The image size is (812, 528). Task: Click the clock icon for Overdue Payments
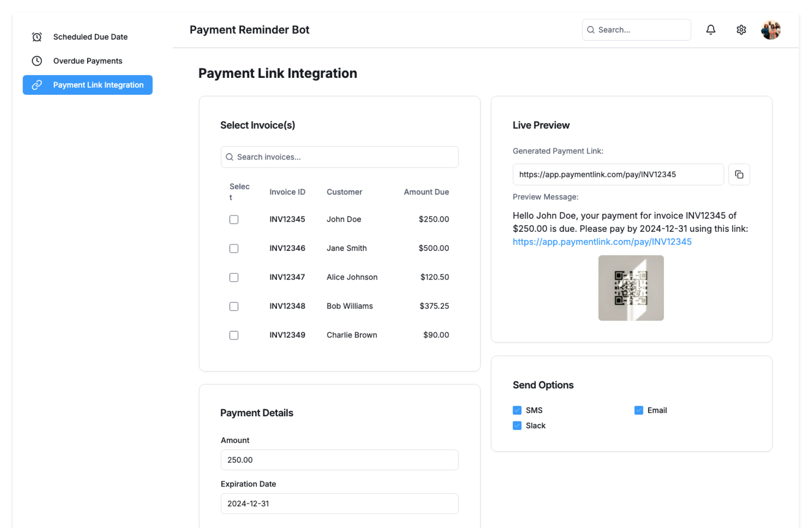point(37,61)
